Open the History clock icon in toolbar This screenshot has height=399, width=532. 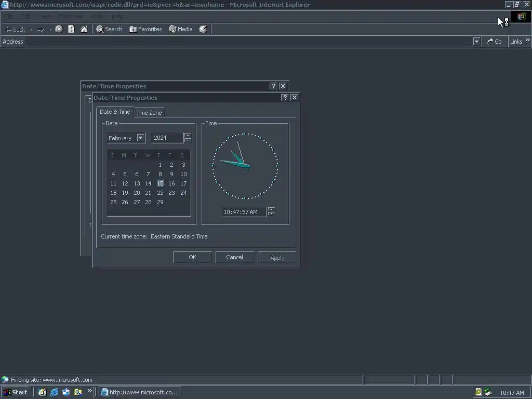pyautogui.click(x=203, y=29)
